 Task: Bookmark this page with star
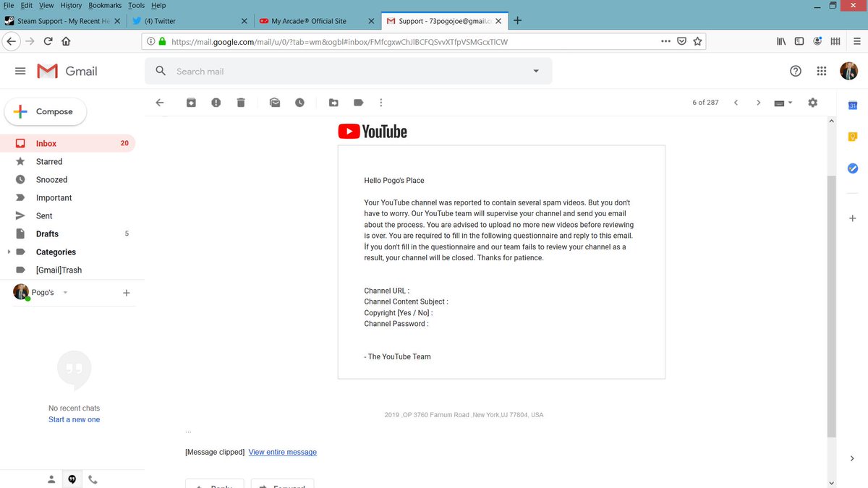click(x=697, y=41)
